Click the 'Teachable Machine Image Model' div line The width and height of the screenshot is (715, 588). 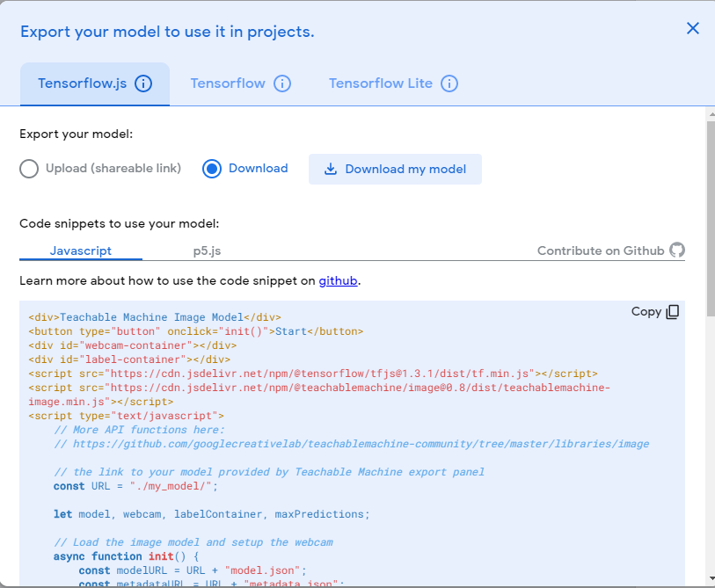coord(155,317)
